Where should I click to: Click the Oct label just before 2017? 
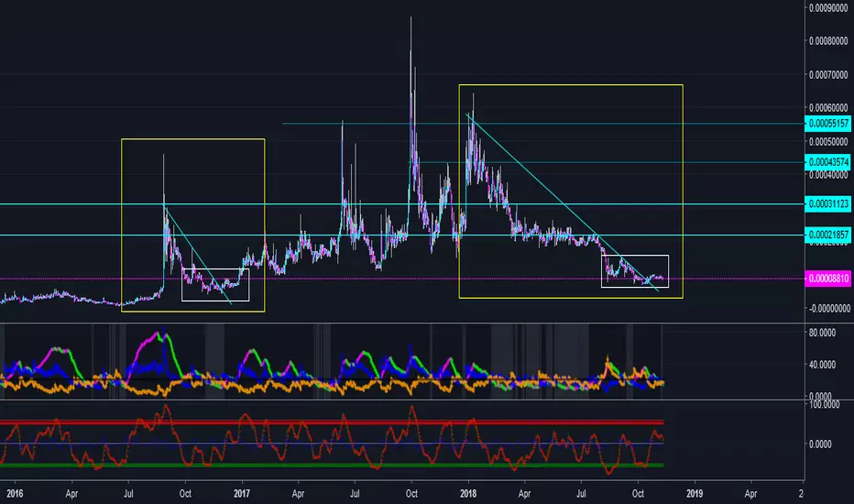tap(185, 494)
